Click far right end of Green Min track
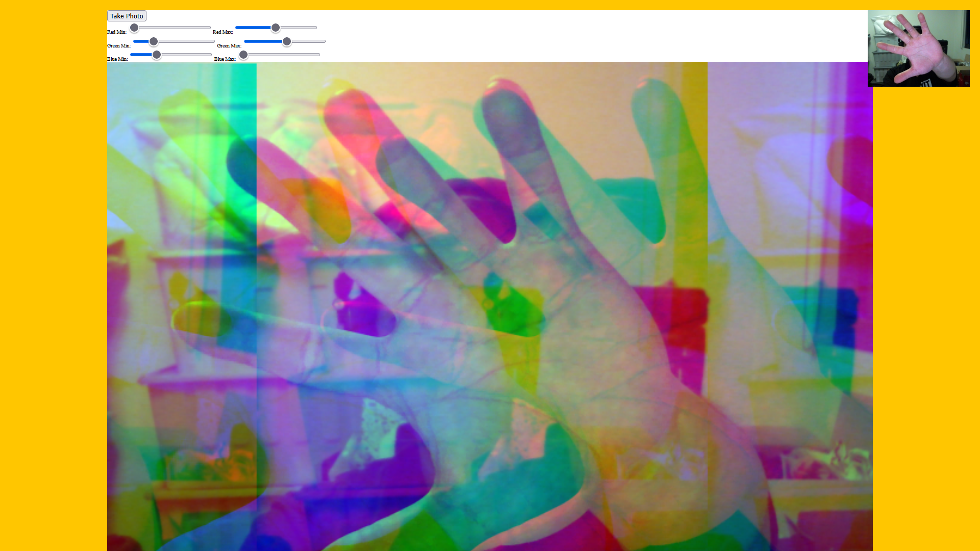980x551 pixels. pyautogui.click(x=213, y=41)
